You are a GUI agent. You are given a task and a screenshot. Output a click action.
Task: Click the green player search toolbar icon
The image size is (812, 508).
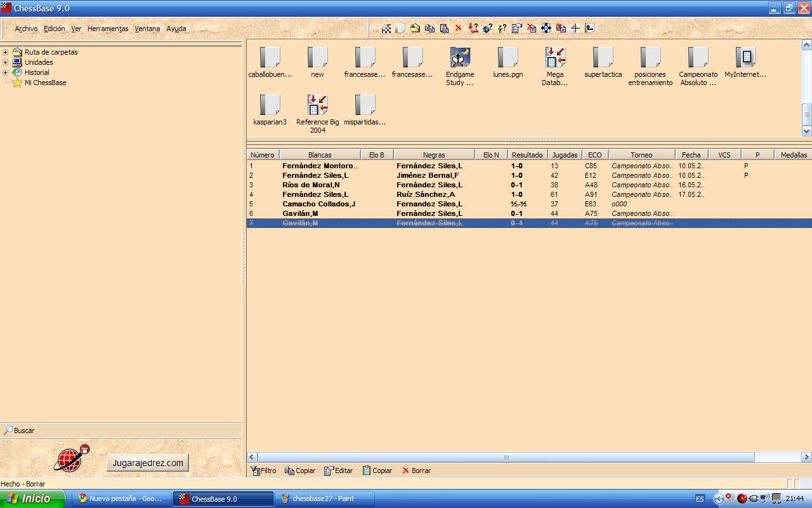coord(502,29)
